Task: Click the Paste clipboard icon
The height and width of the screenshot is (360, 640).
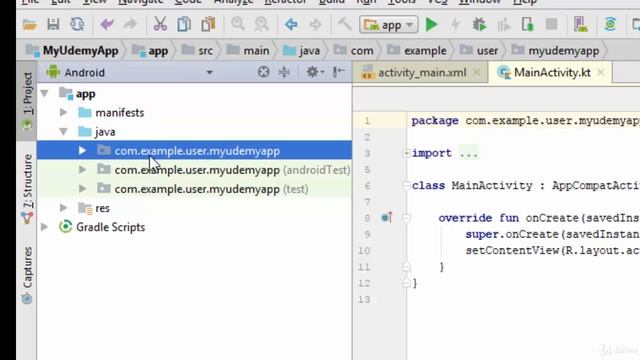Action: point(208,24)
